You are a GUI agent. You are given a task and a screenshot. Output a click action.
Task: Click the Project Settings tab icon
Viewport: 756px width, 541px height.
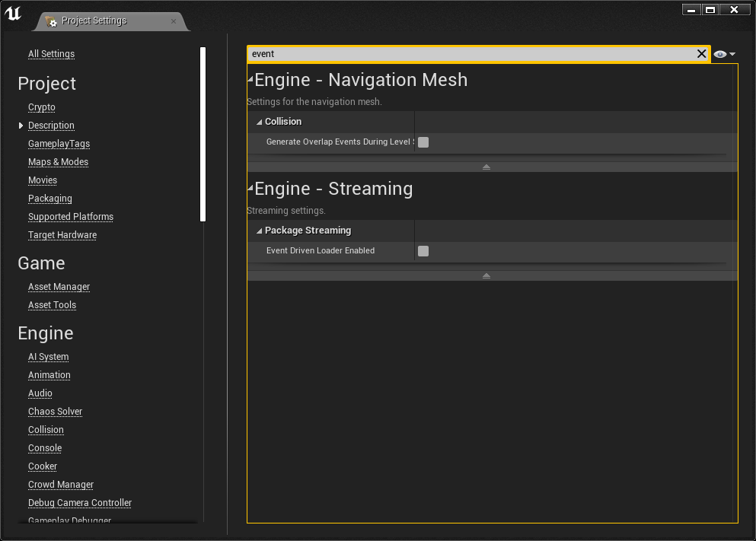coord(51,21)
